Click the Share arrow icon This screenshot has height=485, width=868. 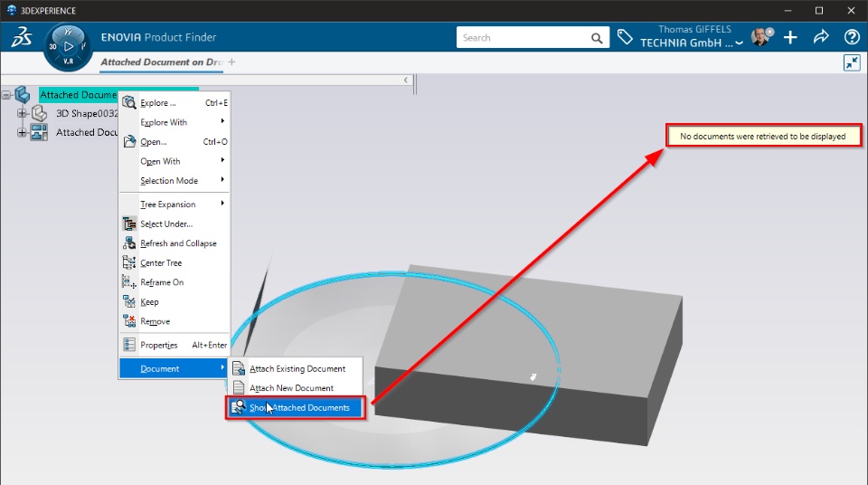click(x=821, y=37)
